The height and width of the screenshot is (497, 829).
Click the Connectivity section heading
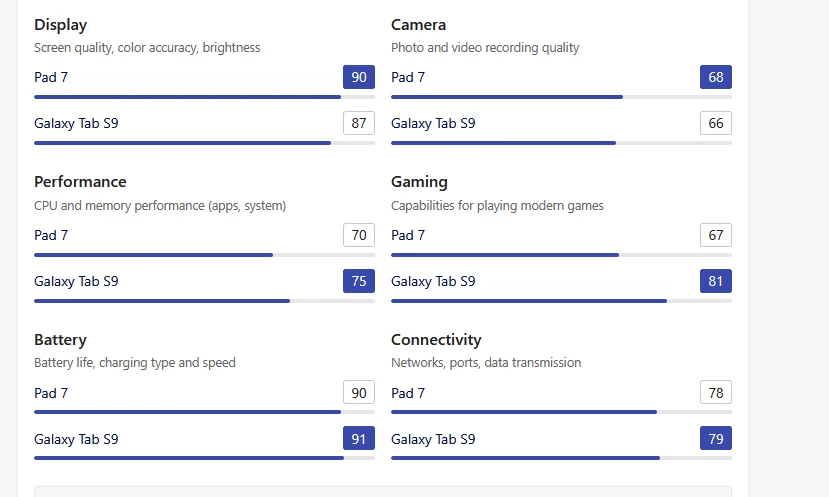point(436,340)
